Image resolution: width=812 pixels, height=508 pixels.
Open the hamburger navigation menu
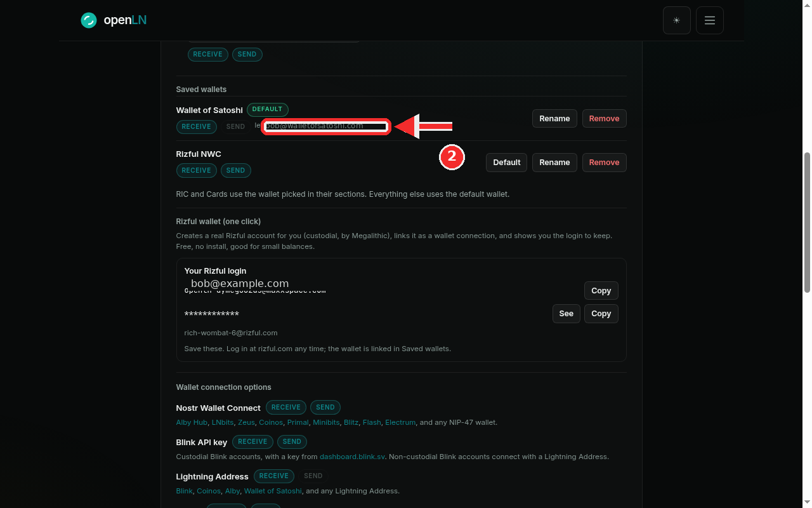pos(710,20)
